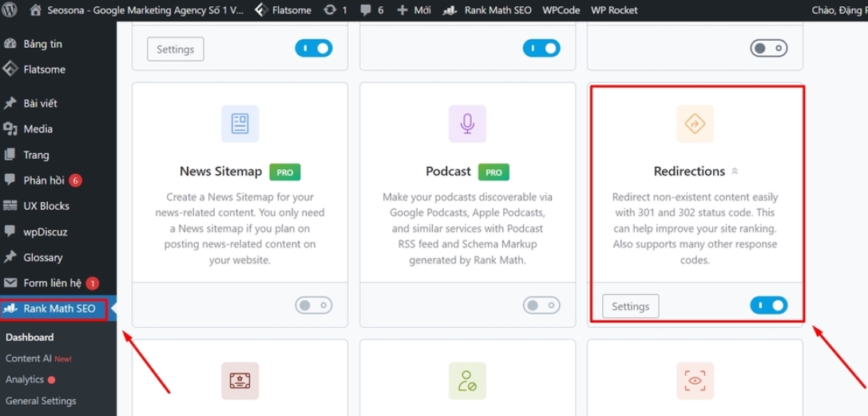Toggle the top-middle module switch off
This screenshot has height=416, width=868.
tap(541, 48)
